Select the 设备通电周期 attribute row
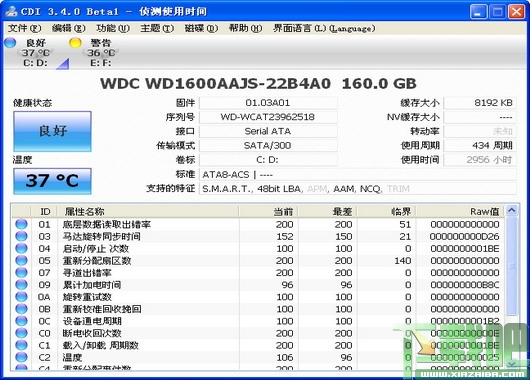530x380 pixels. 258,321
